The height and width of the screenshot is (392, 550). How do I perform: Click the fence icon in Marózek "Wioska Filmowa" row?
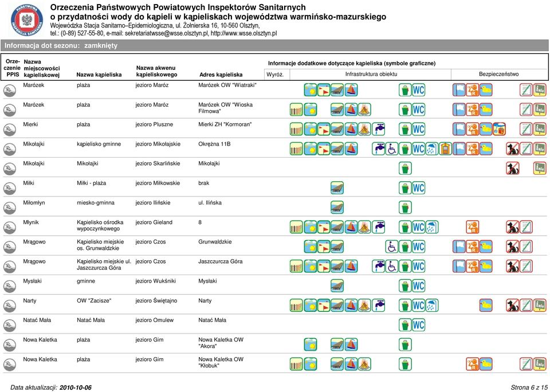(x=296, y=109)
